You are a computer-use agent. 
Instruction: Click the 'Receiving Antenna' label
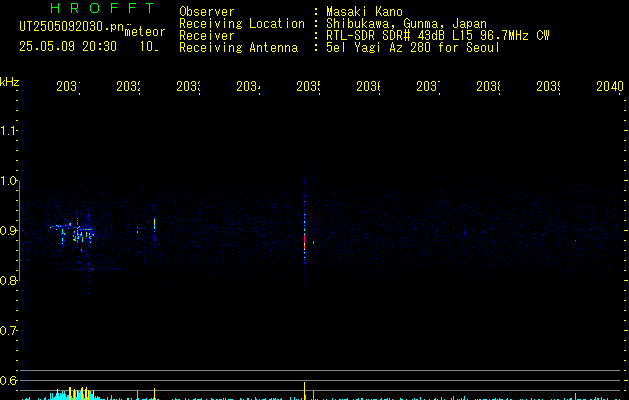pyautogui.click(x=238, y=48)
